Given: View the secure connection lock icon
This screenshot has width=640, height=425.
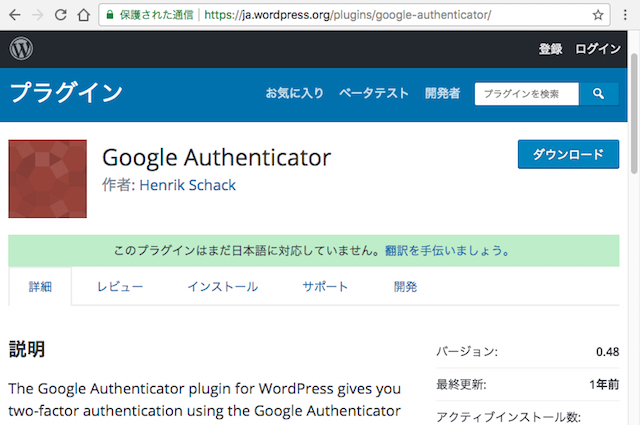Looking at the screenshot, I should click(109, 15).
